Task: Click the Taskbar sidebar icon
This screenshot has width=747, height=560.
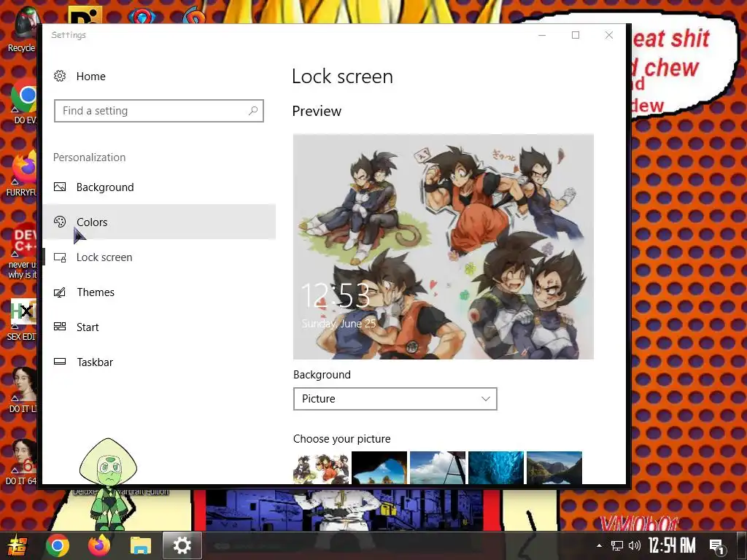Action: pos(60,362)
